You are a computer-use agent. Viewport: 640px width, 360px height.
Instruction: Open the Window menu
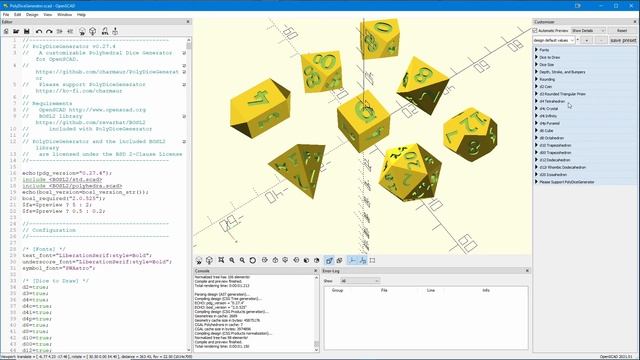(x=64, y=15)
